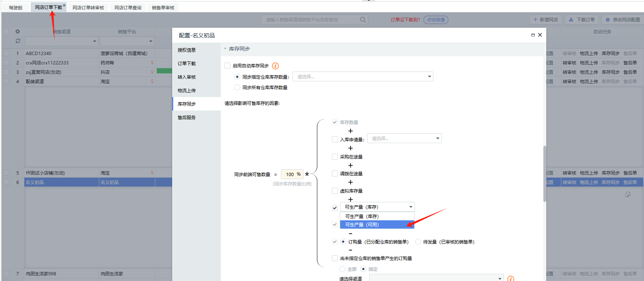Check the 采购在途量 checkbox
Screen dimensions: 644x281
[x=335, y=157]
